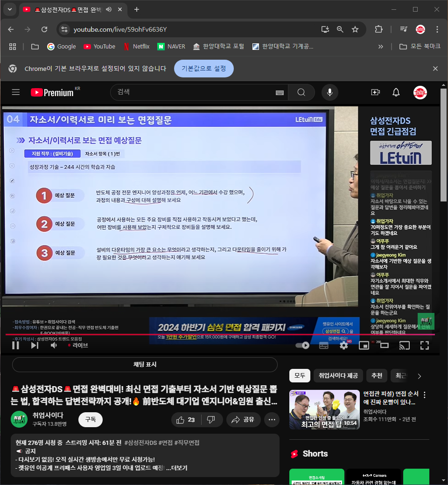Bookmark this page with star icon
This screenshot has height=485, width=448.
click(x=355, y=29)
